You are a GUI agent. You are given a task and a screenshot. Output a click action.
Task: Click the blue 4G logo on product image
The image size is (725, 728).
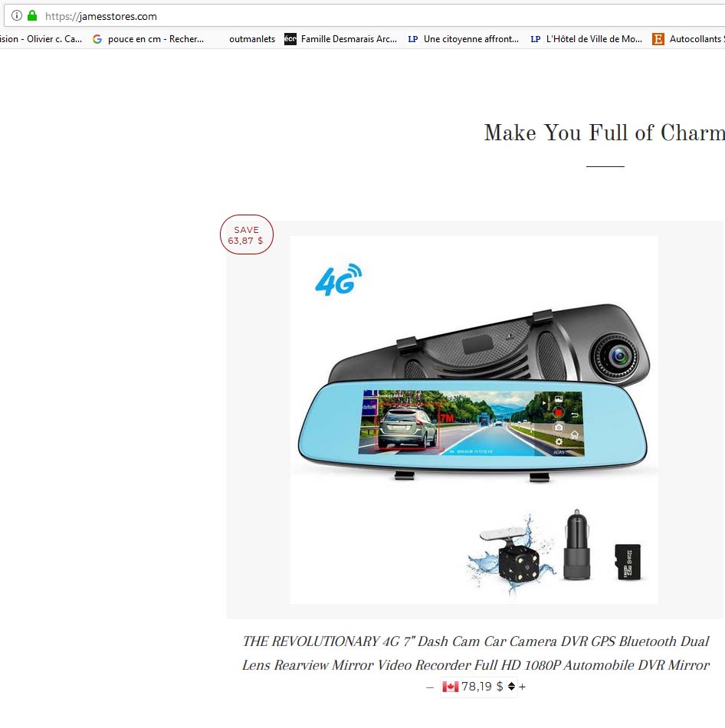[x=338, y=280]
